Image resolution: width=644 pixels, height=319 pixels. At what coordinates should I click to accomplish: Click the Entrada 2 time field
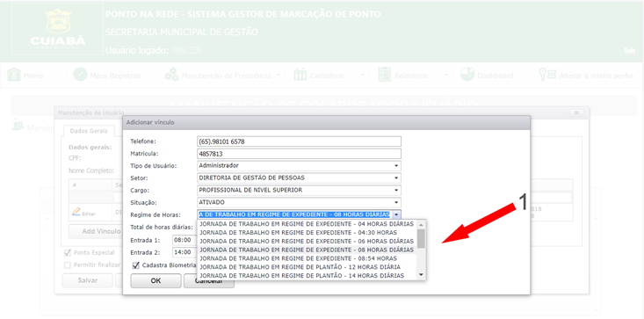pyautogui.click(x=185, y=252)
